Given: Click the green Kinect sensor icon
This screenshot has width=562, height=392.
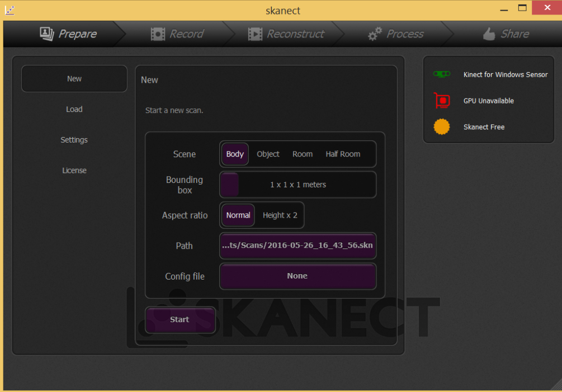Looking at the screenshot, I should point(442,74).
